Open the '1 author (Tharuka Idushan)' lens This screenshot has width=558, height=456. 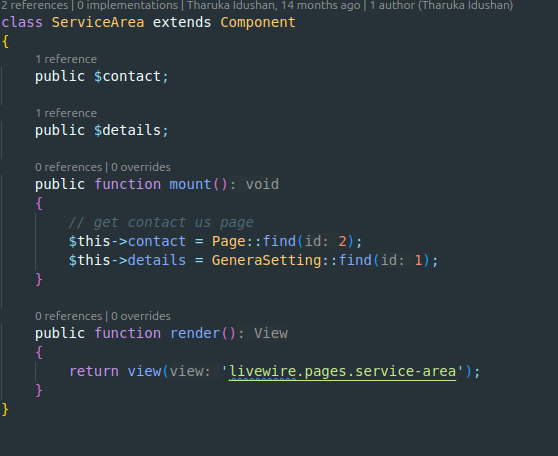[441, 5]
